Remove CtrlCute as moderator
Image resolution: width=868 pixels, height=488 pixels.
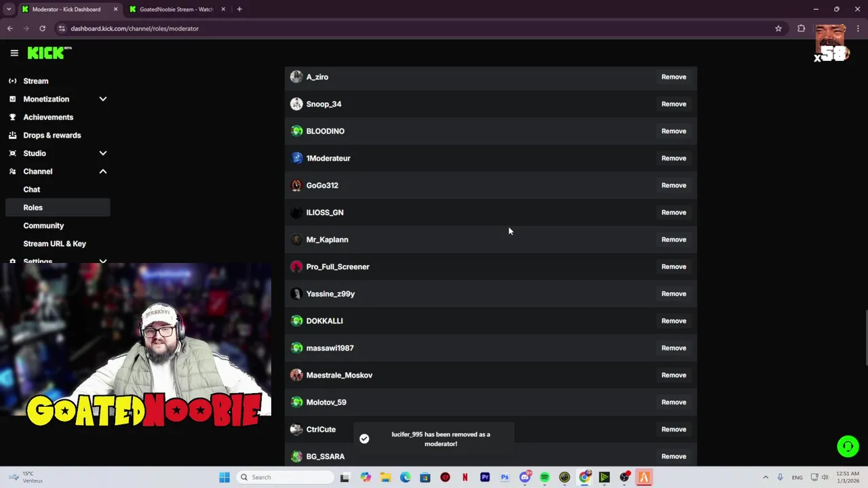point(673,429)
